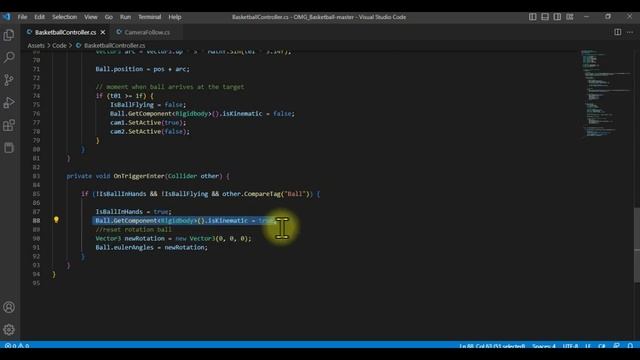
Task: Toggle the bottom panel layout button
Action: click(545, 17)
